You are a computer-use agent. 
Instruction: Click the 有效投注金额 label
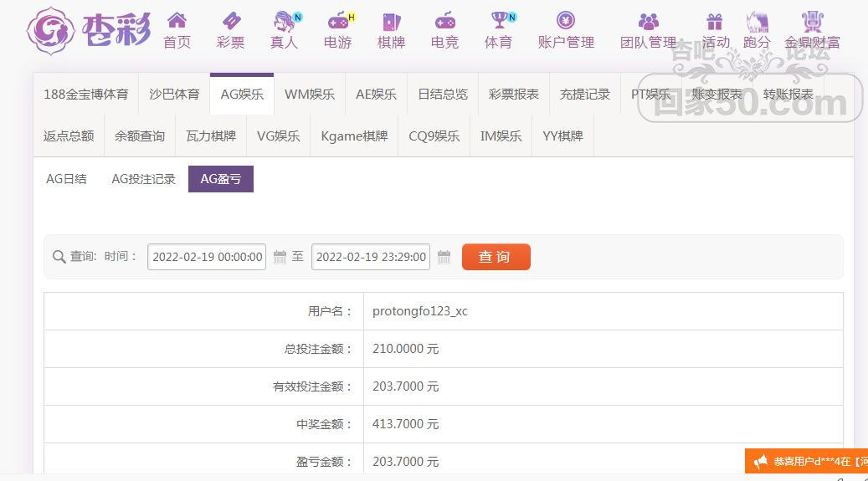click(x=313, y=386)
